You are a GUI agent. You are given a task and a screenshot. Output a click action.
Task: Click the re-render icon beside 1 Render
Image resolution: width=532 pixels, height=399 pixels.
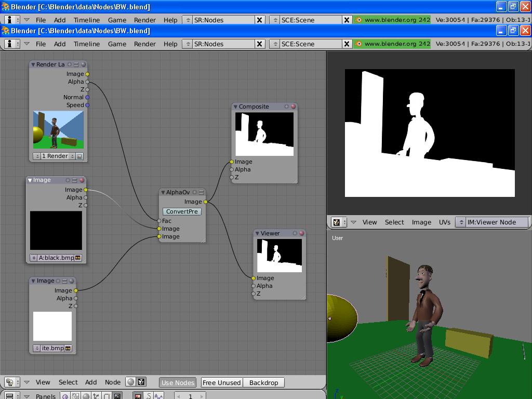click(79, 156)
